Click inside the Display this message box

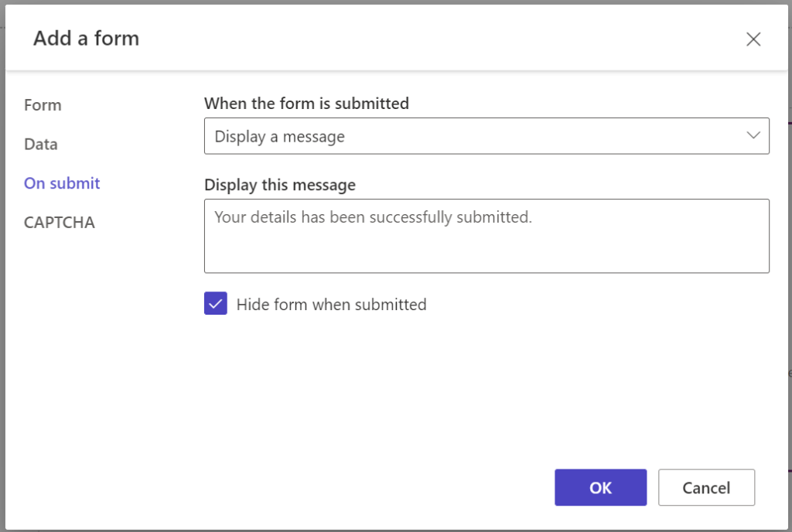[x=486, y=236]
